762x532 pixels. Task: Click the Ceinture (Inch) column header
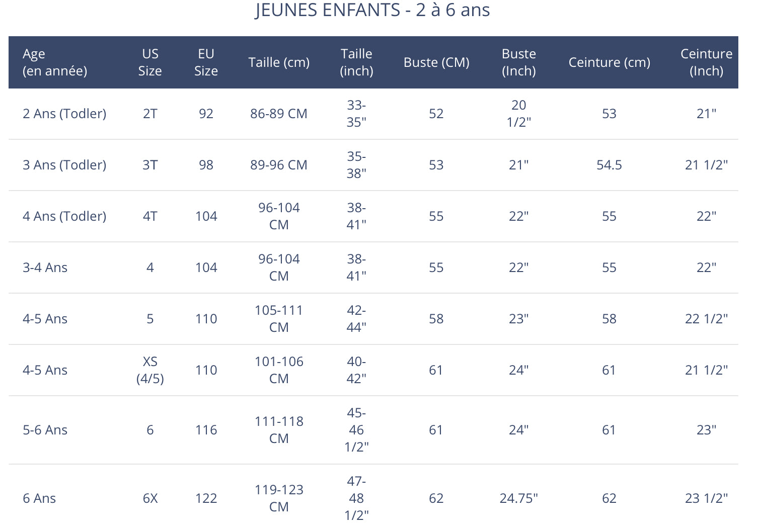(x=706, y=62)
